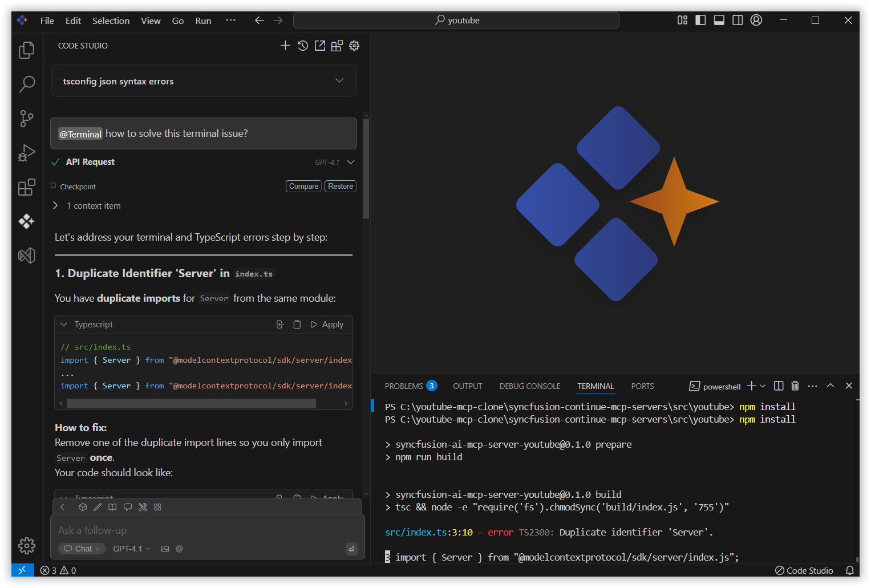Open the Edit menu
871x588 pixels.
73,21
